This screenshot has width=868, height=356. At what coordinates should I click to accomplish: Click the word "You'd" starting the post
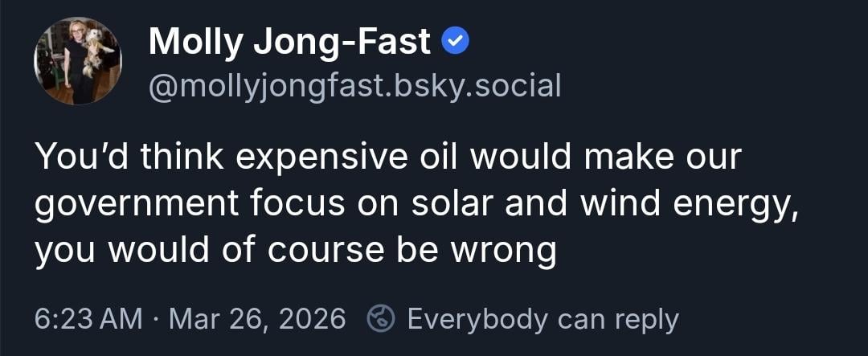[x=80, y=158]
